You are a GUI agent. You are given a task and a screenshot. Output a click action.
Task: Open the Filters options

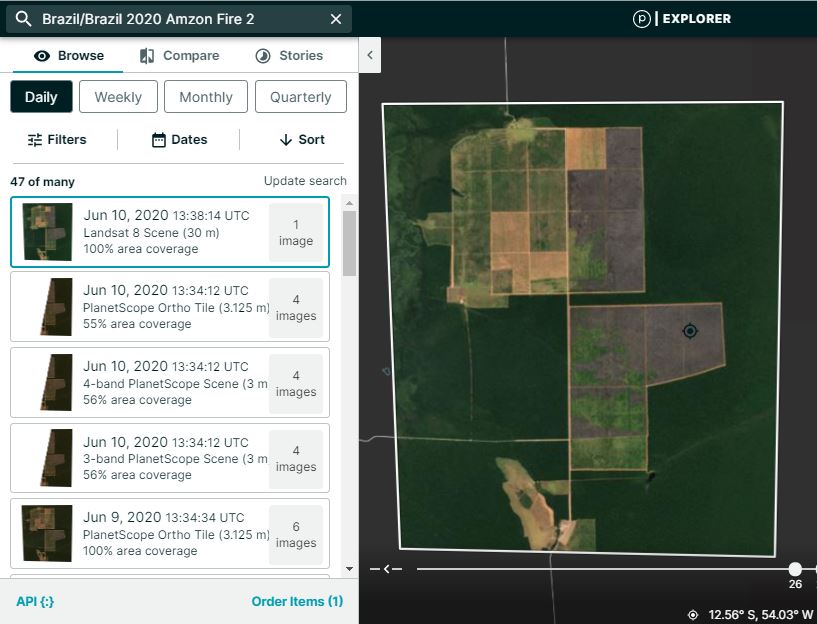57,139
